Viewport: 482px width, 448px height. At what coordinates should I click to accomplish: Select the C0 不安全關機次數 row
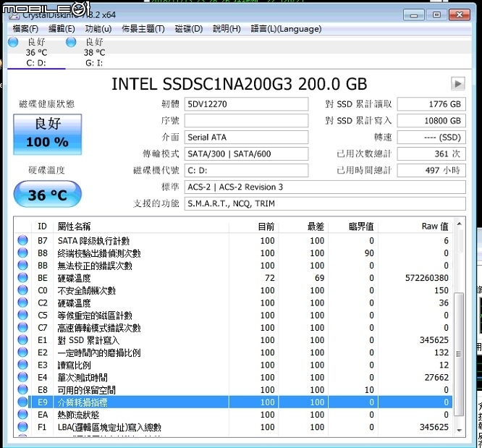coord(233,290)
